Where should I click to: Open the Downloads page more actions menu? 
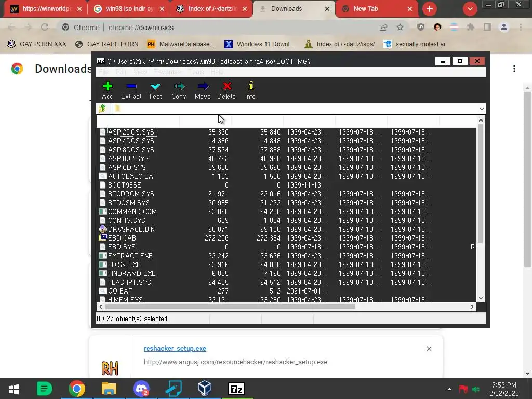coord(514,69)
